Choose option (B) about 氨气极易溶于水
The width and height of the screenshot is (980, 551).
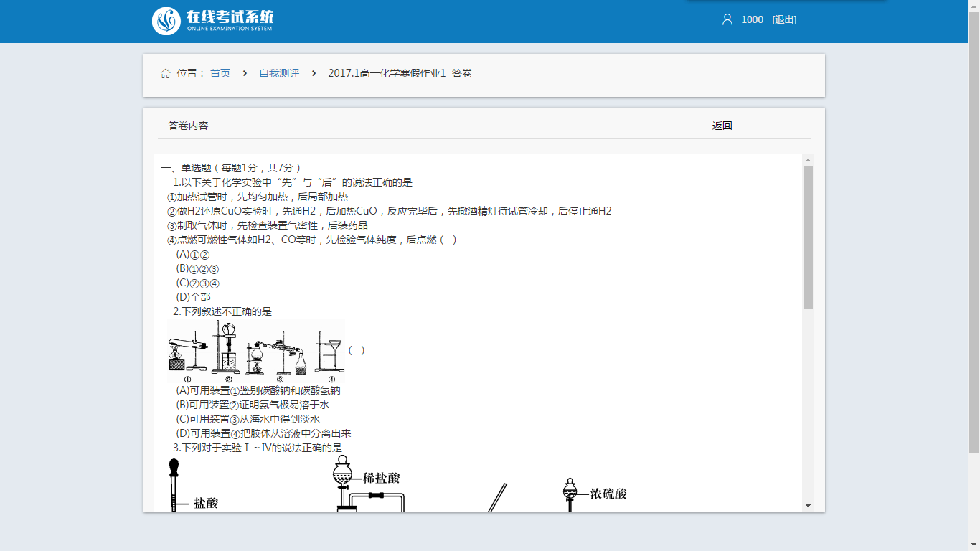click(253, 405)
